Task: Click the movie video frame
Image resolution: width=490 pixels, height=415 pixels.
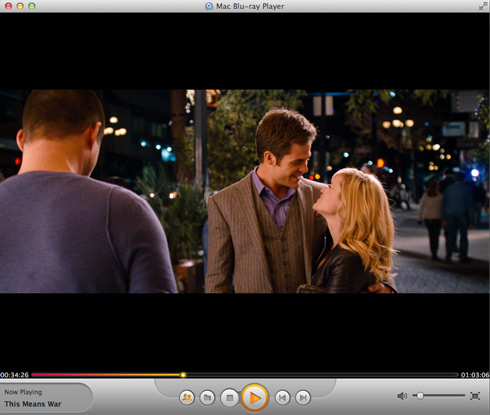Action: click(245, 191)
